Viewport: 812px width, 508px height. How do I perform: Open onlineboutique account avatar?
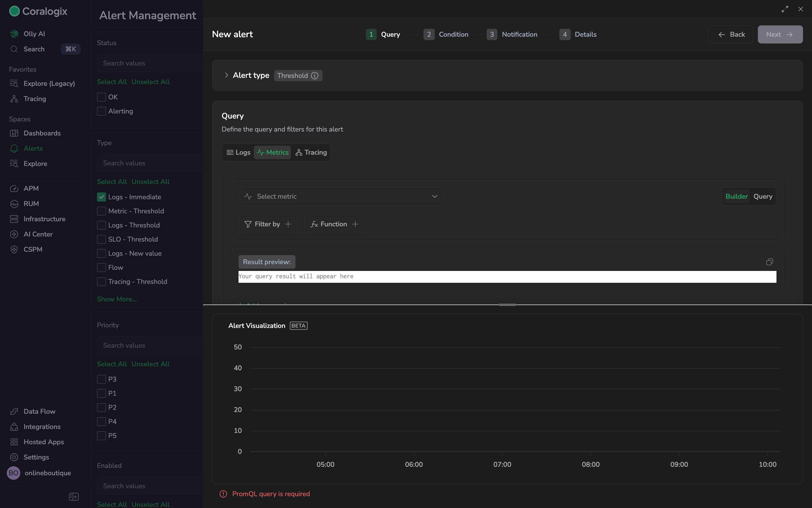(x=14, y=473)
